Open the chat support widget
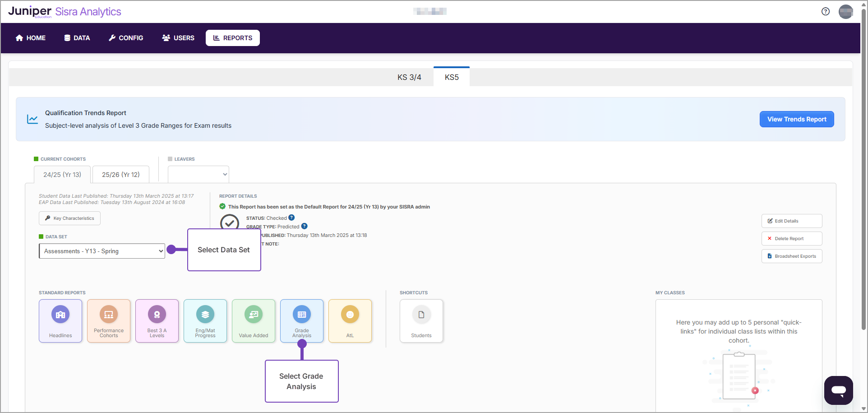The height and width of the screenshot is (413, 868). (x=838, y=390)
